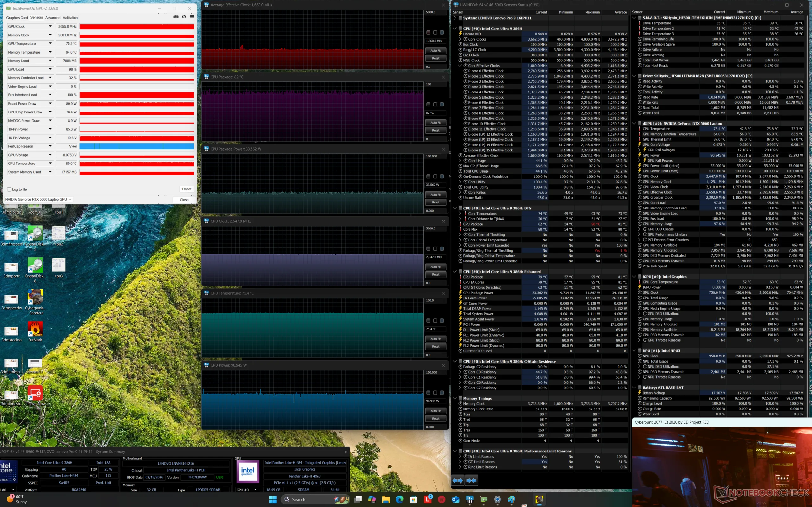Click the HWiNFO expand columns arrows button
The image size is (812, 507).
[458, 480]
